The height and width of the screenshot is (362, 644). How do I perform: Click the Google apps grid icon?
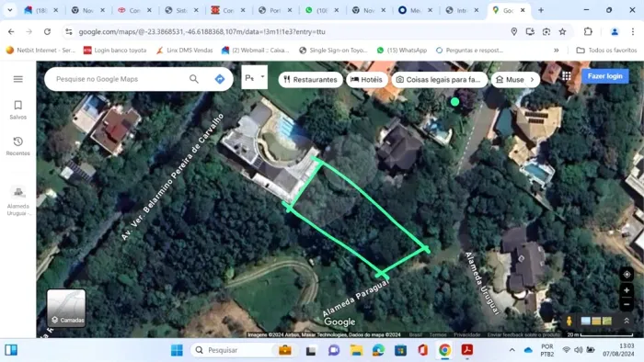tap(567, 76)
